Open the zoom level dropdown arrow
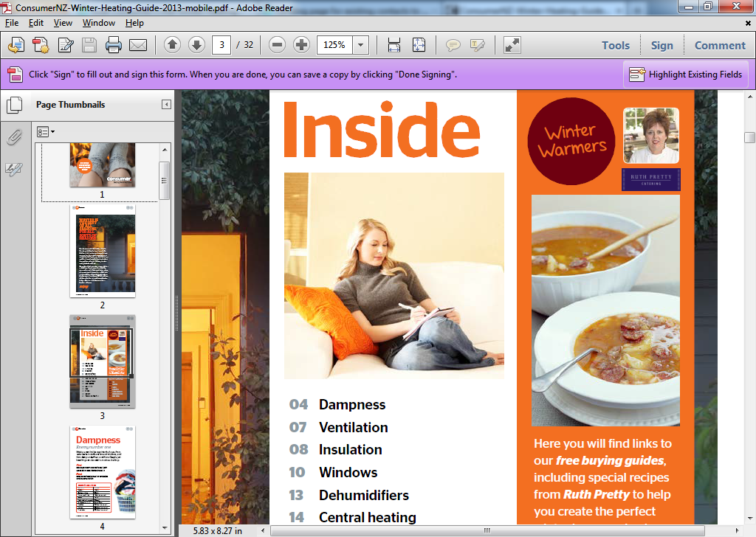756x537 pixels. [360, 45]
